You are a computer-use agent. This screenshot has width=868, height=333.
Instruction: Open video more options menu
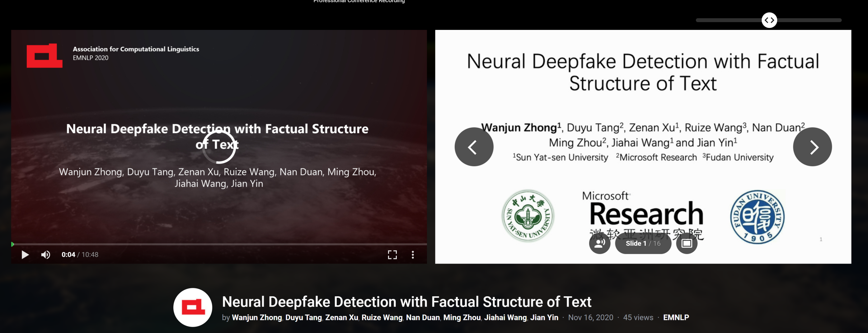[x=412, y=255]
